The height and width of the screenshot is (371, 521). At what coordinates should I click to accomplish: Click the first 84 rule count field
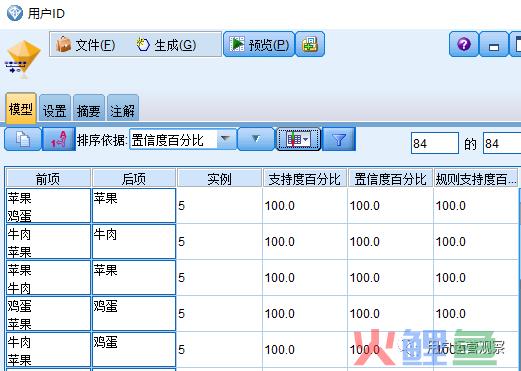pyautogui.click(x=435, y=143)
